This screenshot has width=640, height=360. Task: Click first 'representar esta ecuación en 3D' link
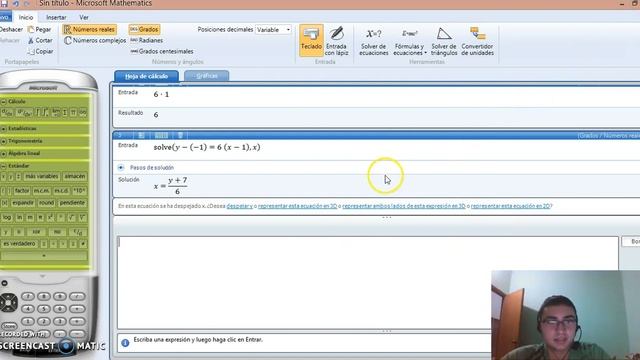[298, 206]
